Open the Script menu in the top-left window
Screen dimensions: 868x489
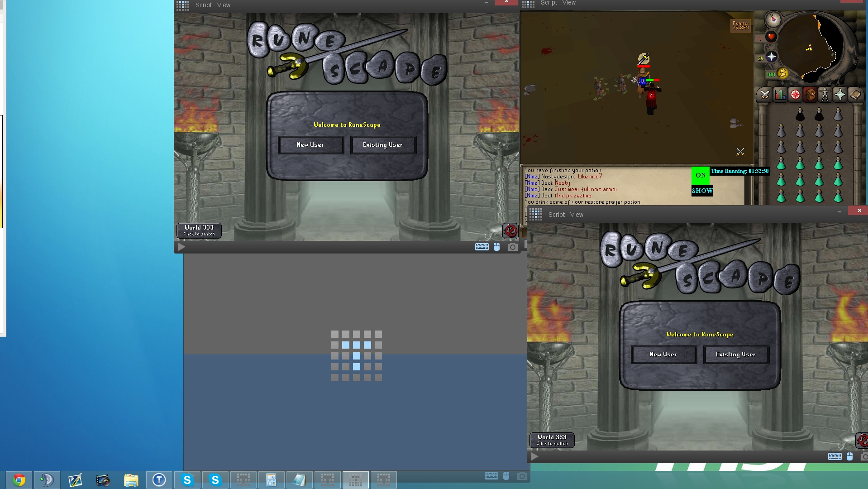(203, 5)
